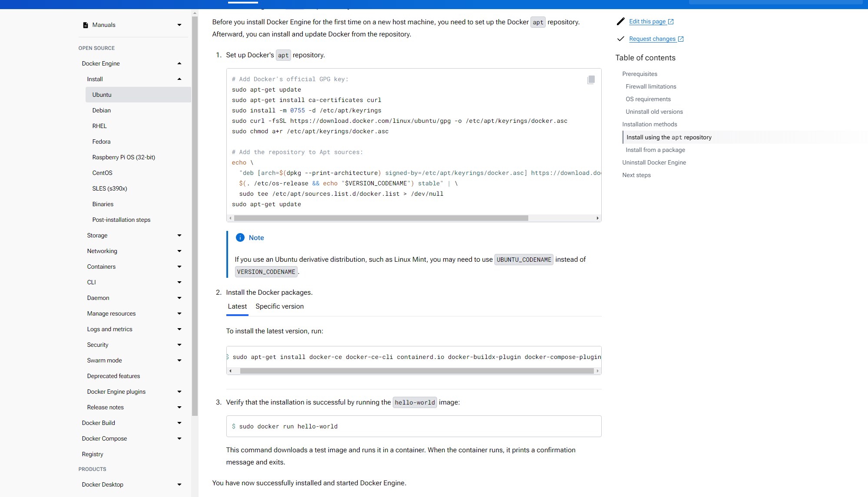Viewport: 868px width, 497px height.
Task: Open the Binaries install page
Action: coord(103,204)
